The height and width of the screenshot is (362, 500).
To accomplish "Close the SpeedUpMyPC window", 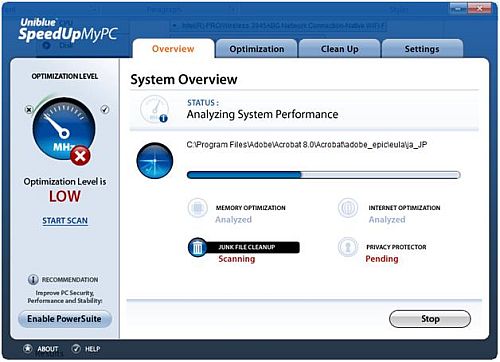I will 479,8.
